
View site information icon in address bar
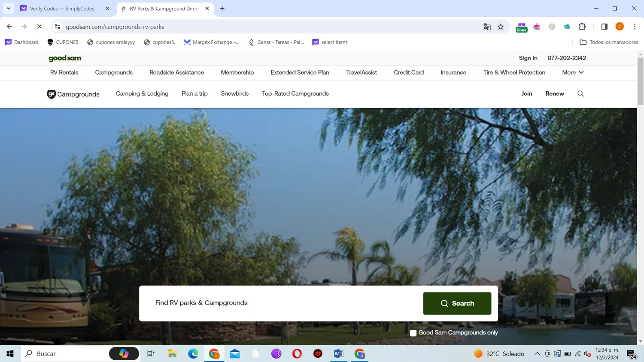(57, 27)
